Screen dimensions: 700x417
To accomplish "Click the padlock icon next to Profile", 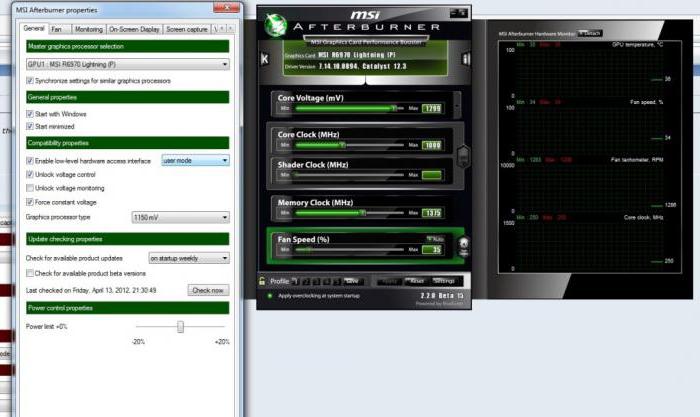I will point(263,281).
